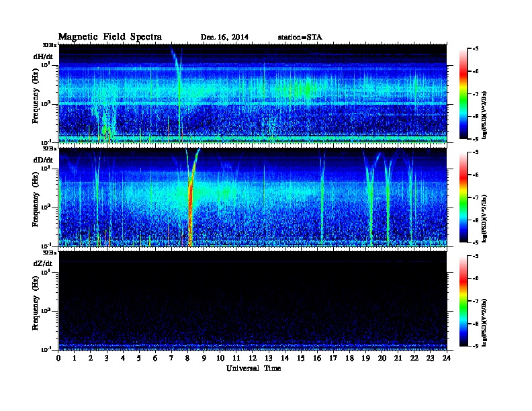This screenshot has width=532, height=411.
Task: Click the "32Hz" label above the dH/dt axis
Action: (x=50, y=45)
